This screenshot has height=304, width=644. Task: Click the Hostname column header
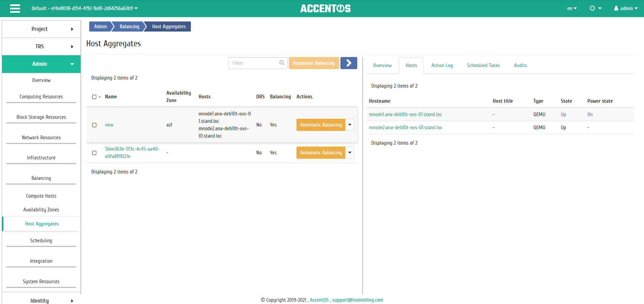coord(380,101)
